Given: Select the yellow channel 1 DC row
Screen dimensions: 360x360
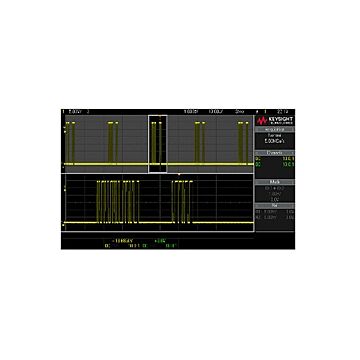Looking at the screenshot, I should (x=275, y=158).
